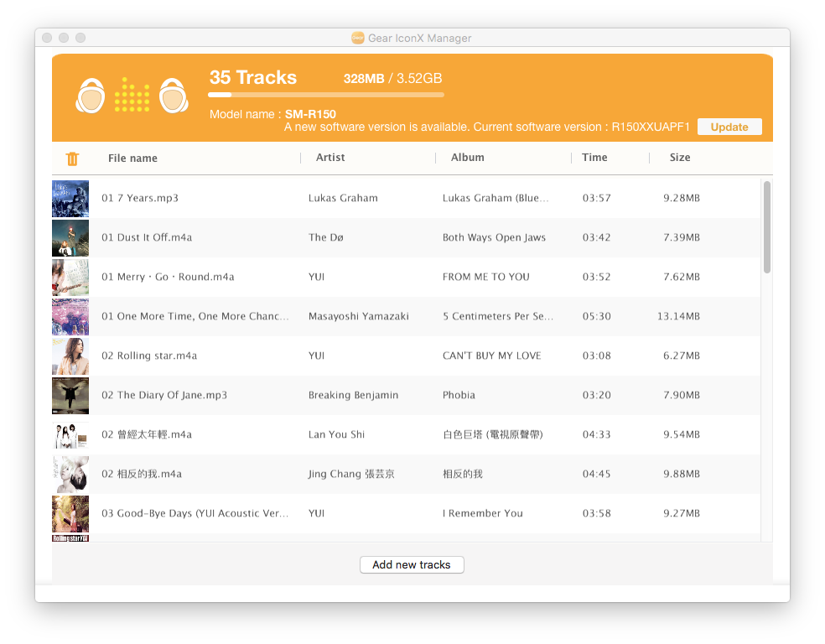Click size value 13.14MB
This screenshot has width=825, height=644.
coord(679,316)
